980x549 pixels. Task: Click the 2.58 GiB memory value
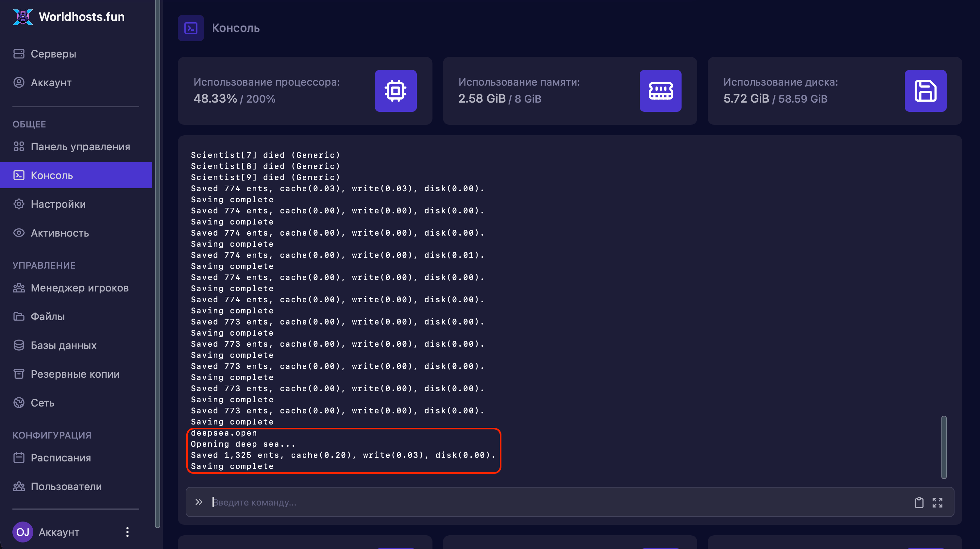[x=482, y=99]
